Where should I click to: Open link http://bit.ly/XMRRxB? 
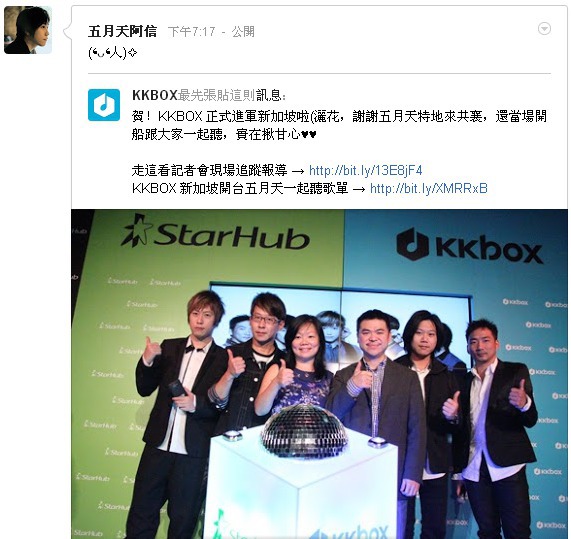[x=428, y=188]
